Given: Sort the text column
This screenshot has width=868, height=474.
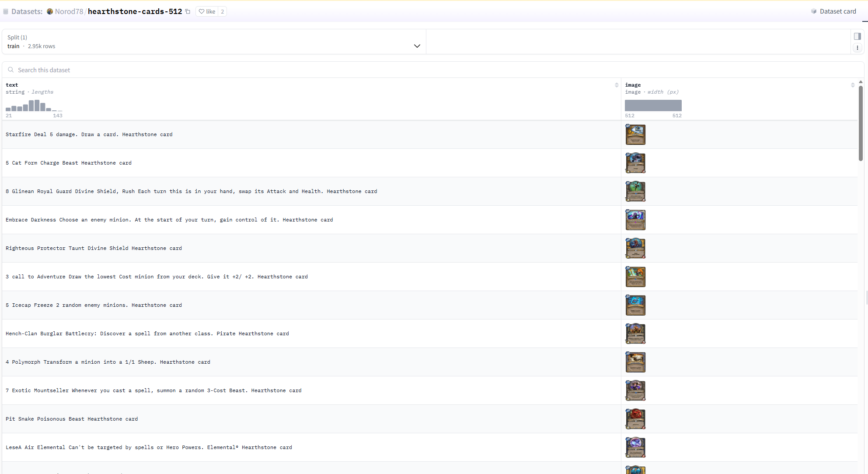Looking at the screenshot, I should 617,85.
